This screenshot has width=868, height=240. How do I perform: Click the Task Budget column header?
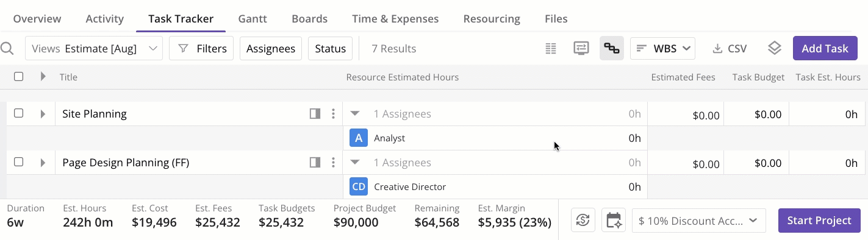(x=759, y=77)
